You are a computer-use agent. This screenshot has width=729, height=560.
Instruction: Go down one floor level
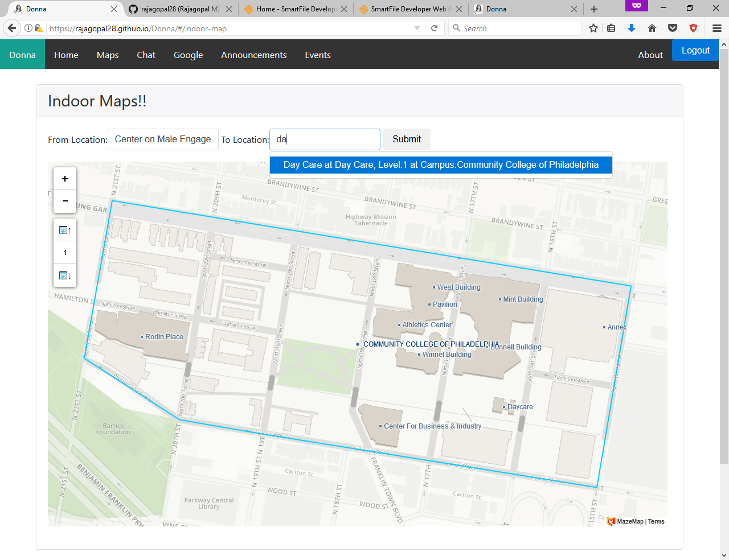(x=65, y=275)
